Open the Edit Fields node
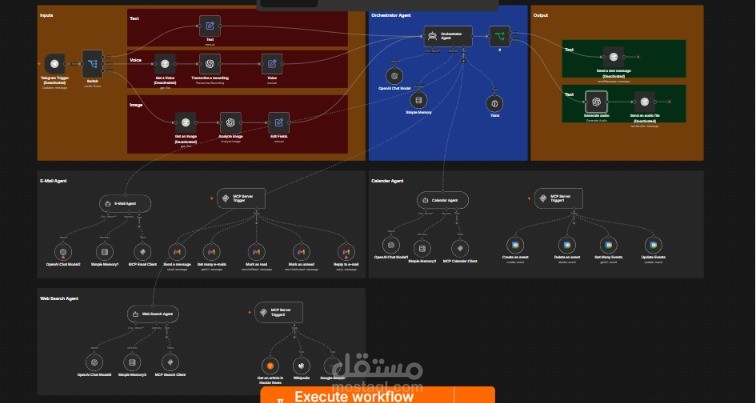The width and height of the screenshot is (756, 403). (279, 122)
